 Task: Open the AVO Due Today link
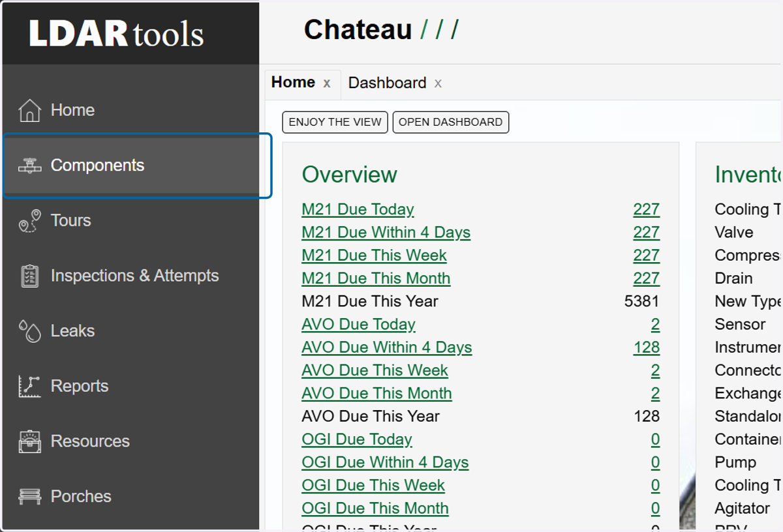pos(358,324)
